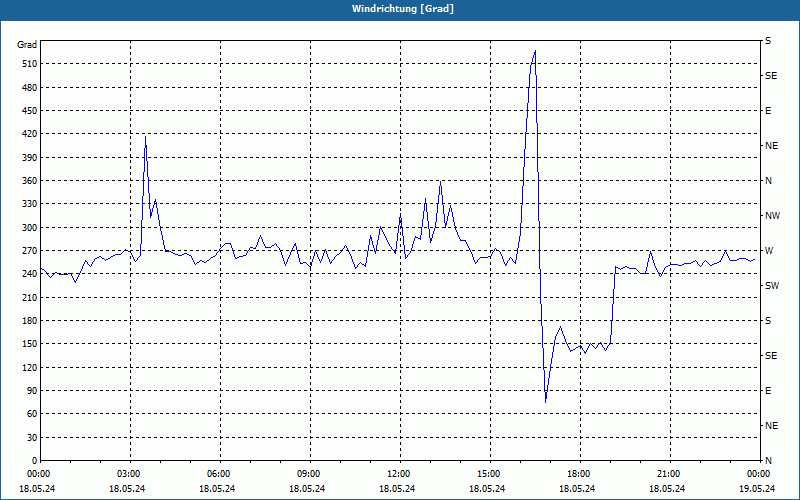
Task: Click the "09:00" time label
Action: click(x=310, y=474)
